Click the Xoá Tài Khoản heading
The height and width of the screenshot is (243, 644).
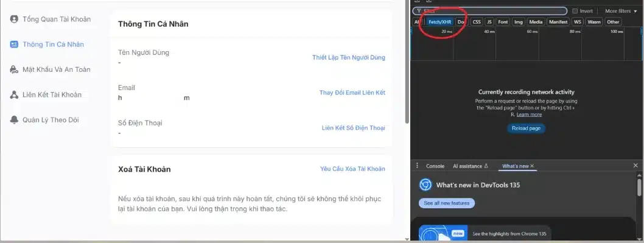tap(144, 169)
